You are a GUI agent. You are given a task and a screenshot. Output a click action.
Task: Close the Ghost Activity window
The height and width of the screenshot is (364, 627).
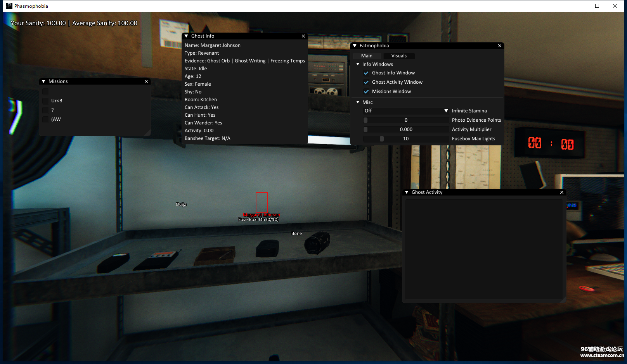click(x=562, y=192)
